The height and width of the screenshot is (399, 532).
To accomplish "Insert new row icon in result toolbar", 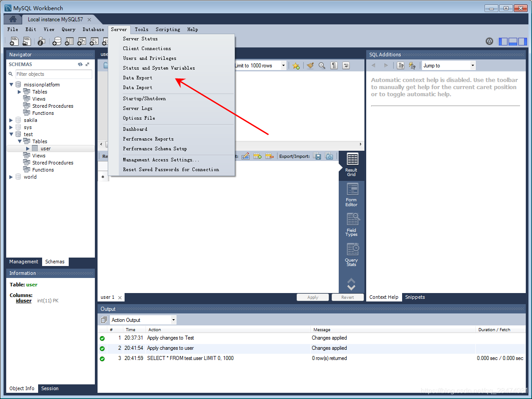I will coord(257,156).
